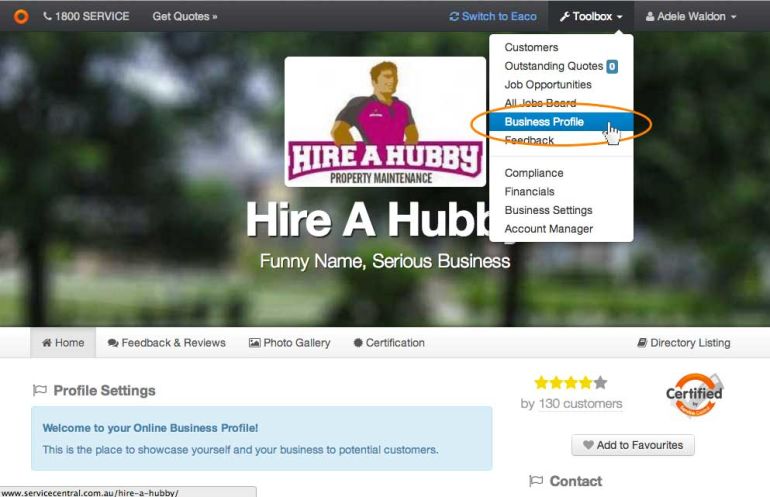Click the flag icon beside Contact heading
This screenshot has height=497, width=770.
click(x=536, y=481)
